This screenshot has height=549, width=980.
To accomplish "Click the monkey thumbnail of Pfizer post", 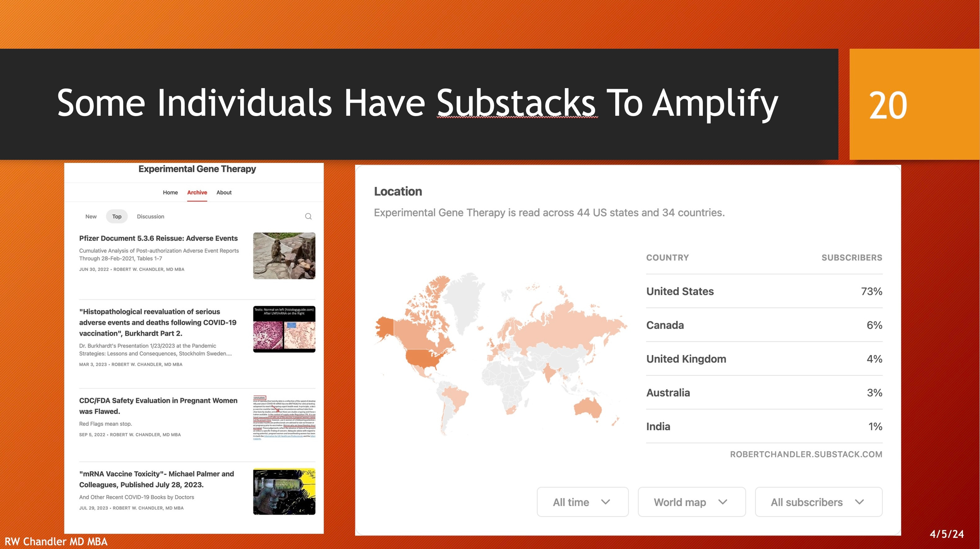I will 284,256.
